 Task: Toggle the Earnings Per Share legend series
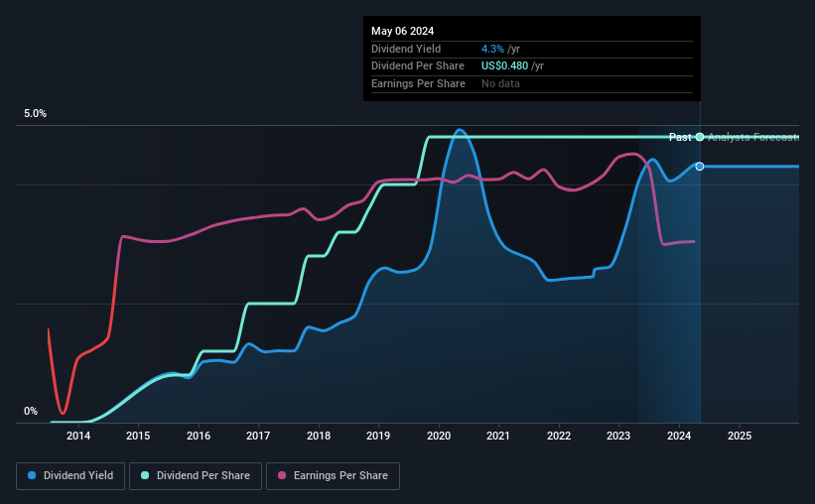point(333,476)
